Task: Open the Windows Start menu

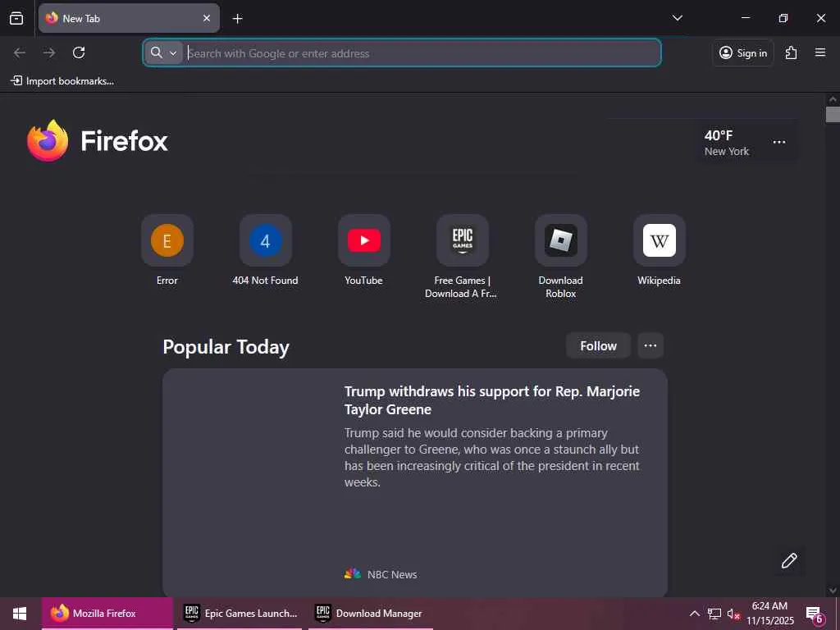Action: click(x=20, y=614)
